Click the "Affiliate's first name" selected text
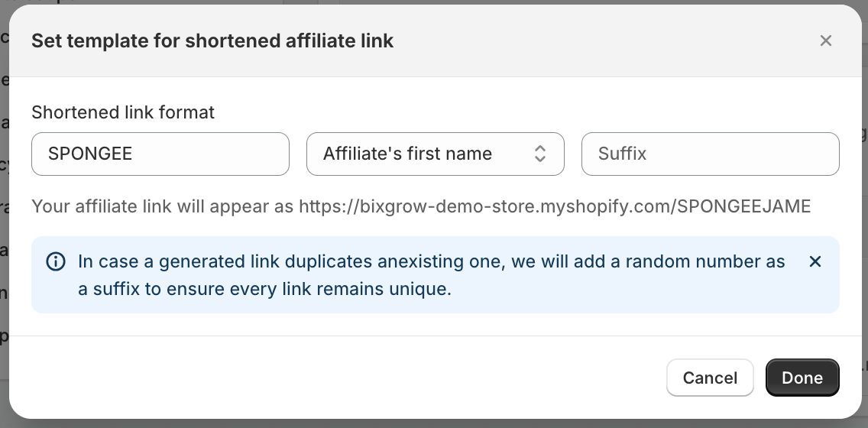 tap(407, 154)
